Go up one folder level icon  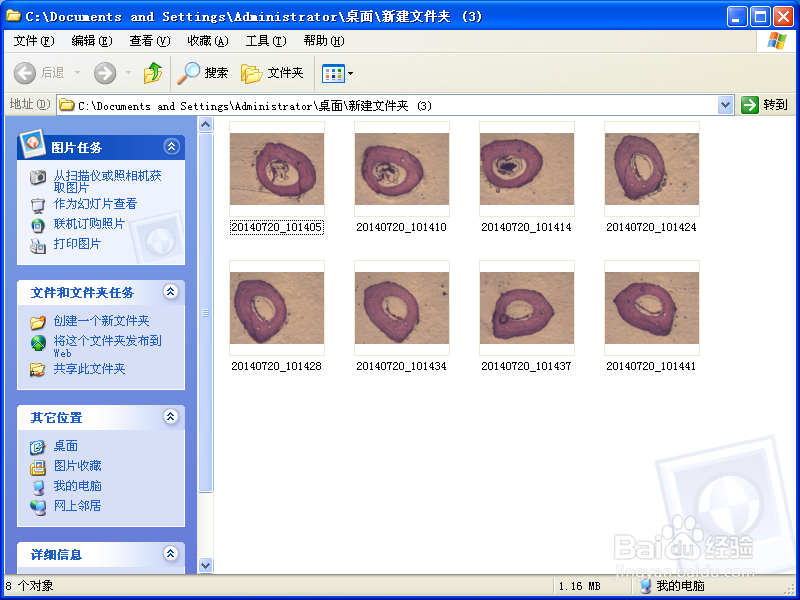click(x=153, y=73)
